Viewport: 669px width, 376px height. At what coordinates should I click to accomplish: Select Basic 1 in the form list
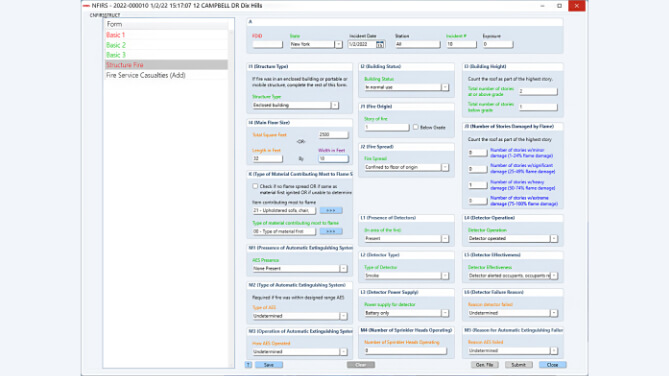point(166,35)
